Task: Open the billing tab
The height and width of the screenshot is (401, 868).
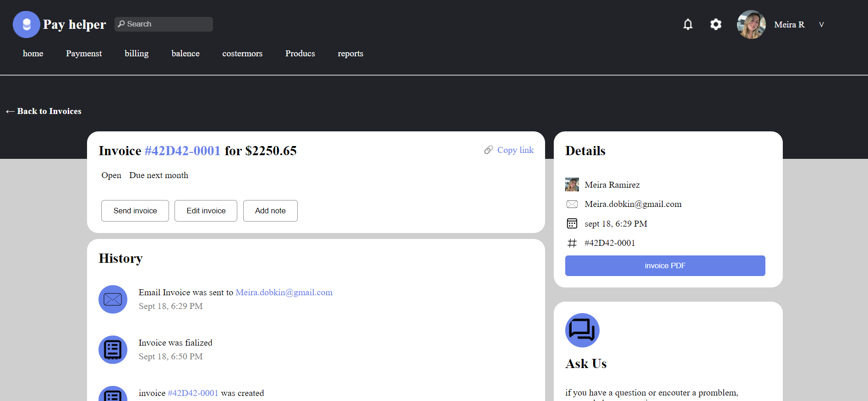Action: click(136, 54)
